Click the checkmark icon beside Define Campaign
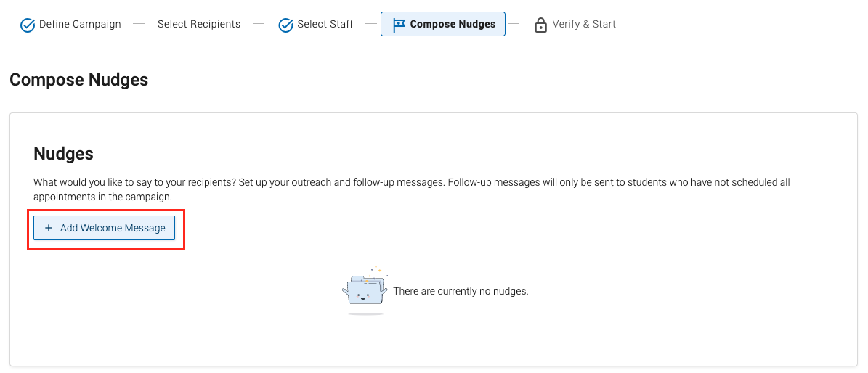868x373 pixels. pos(27,25)
